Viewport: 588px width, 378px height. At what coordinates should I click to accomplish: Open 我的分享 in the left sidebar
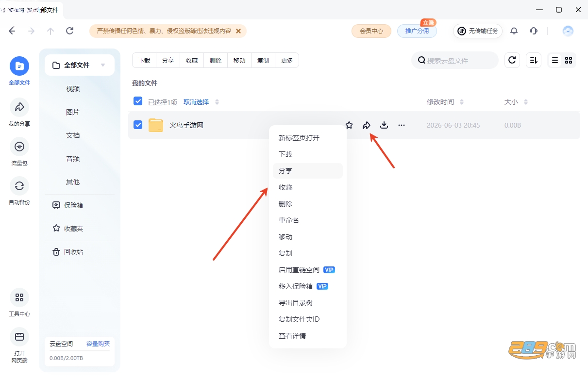click(x=19, y=112)
